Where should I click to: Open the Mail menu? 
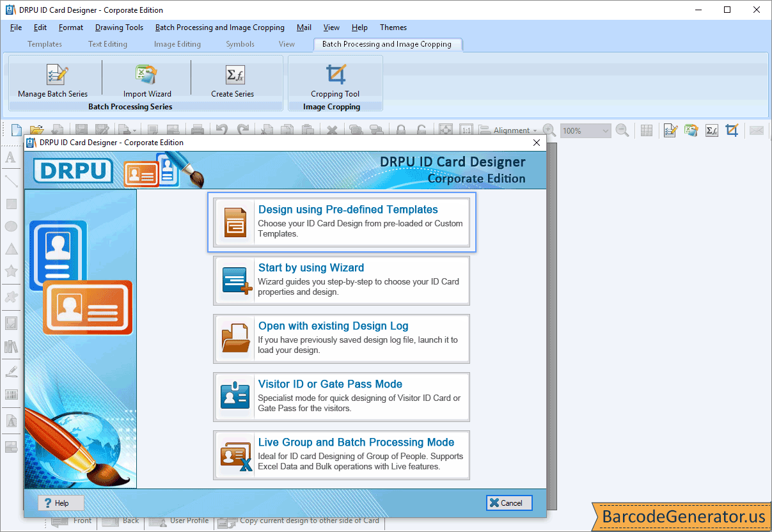pyautogui.click(x=304, y=27)
